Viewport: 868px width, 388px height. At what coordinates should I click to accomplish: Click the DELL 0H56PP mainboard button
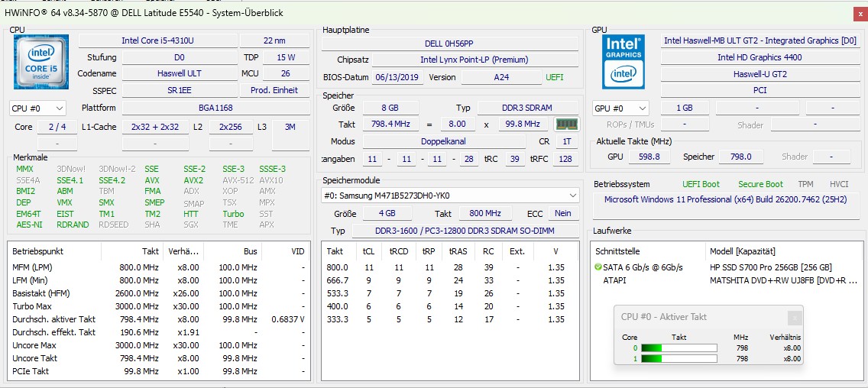pos(449,44)
